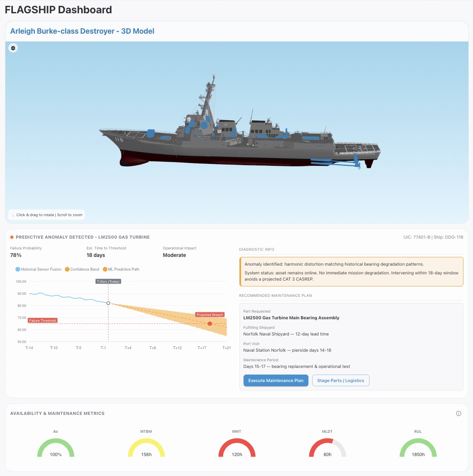Click the Recommended Maintenance Plan heading
Image resolution: width=473 pixels, height=476 pixels.
[275, 296]
